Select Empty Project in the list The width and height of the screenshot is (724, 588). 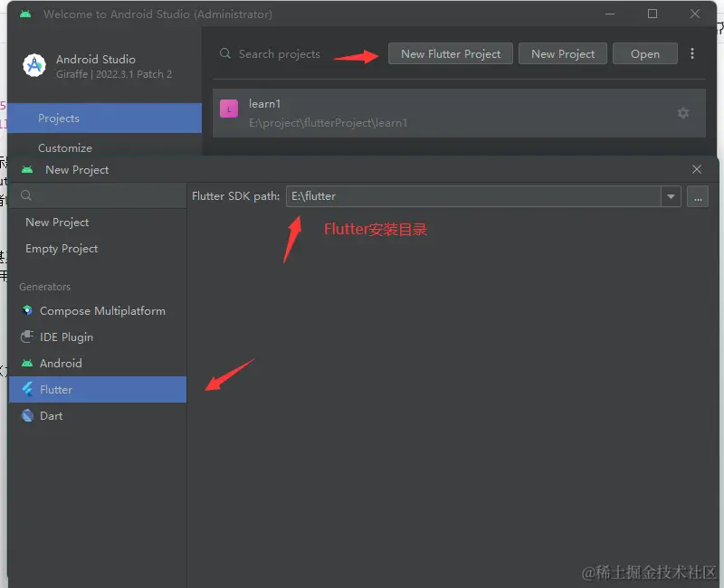(98, 248)
